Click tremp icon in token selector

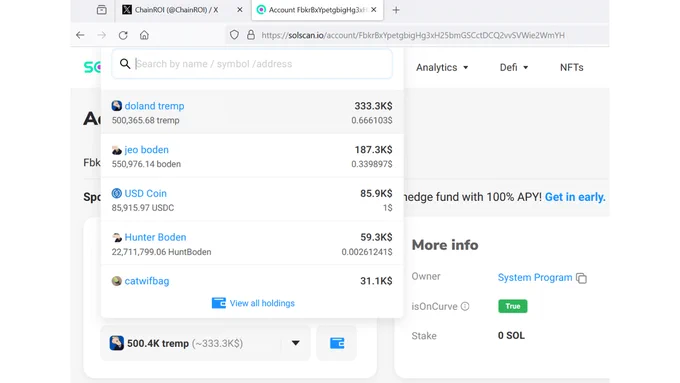coord(117,343)
